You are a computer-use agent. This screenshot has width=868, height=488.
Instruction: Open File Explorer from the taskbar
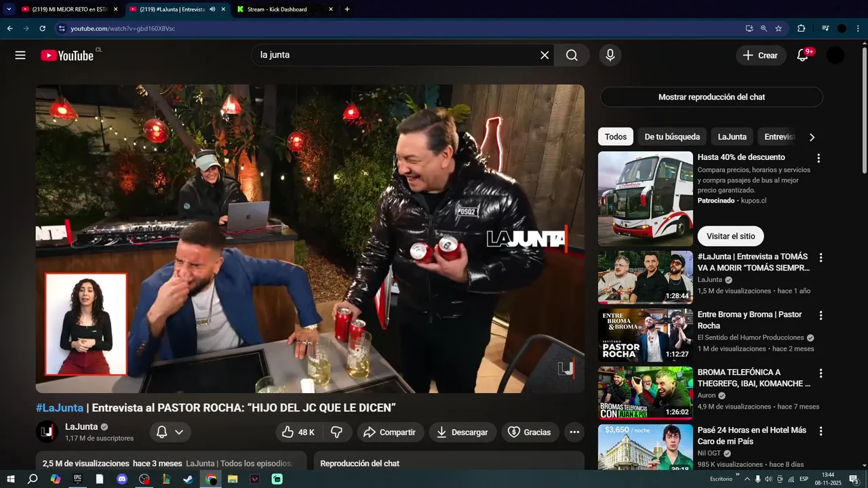233,479
